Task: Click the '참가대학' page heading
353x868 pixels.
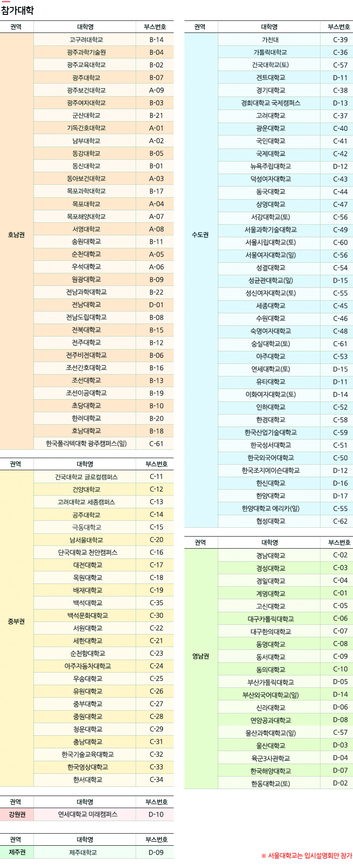Action: pyautogui.click(x=17, y=10)
